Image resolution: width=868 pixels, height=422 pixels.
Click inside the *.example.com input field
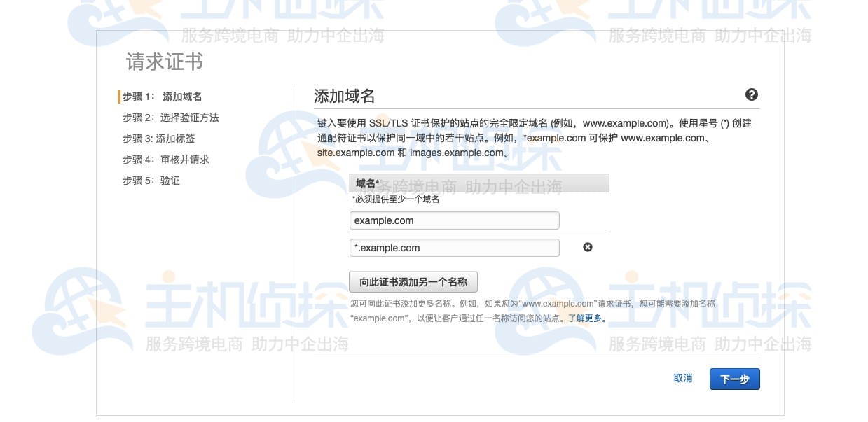click(x=454, y=247)
